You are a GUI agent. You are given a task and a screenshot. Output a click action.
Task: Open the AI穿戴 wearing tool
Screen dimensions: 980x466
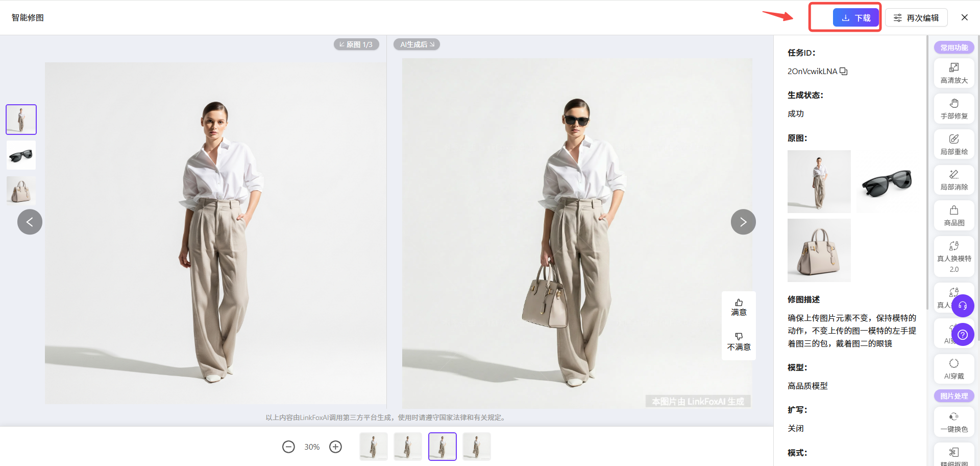click(x=954, y=369)
